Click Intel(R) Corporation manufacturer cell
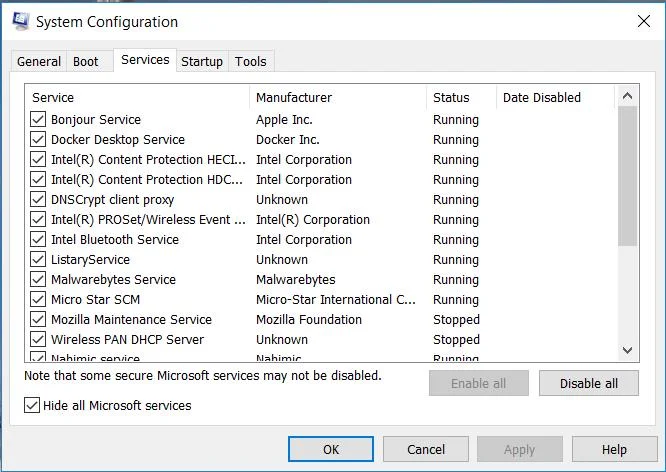 [313, 220]
